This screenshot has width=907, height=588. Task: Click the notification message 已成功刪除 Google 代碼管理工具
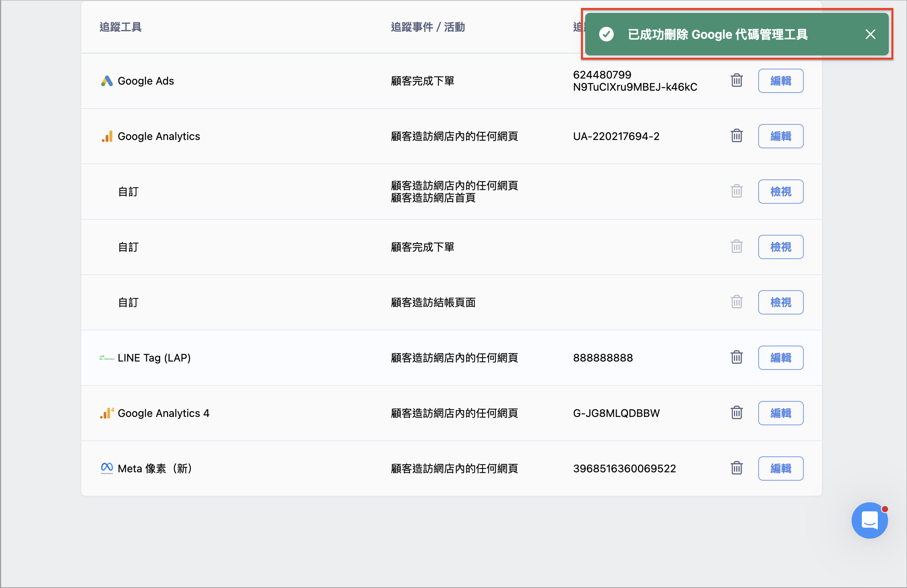pos(717,34)
